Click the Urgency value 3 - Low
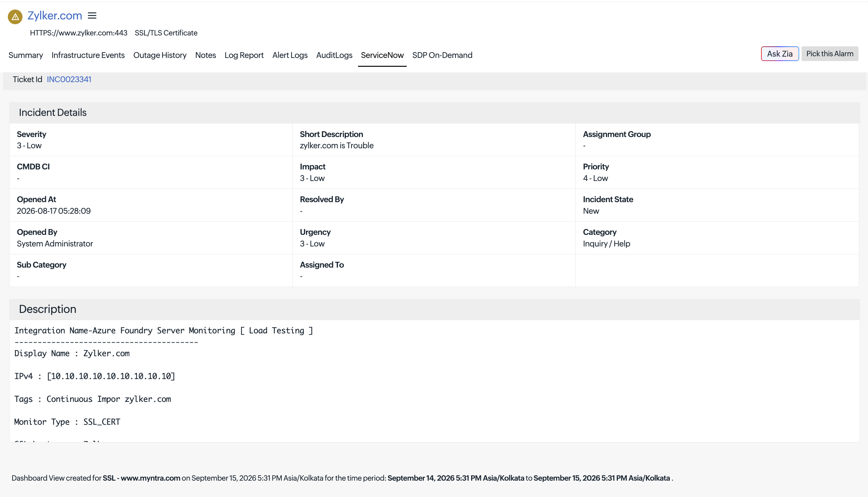868x497 pixels. (312, 244)
